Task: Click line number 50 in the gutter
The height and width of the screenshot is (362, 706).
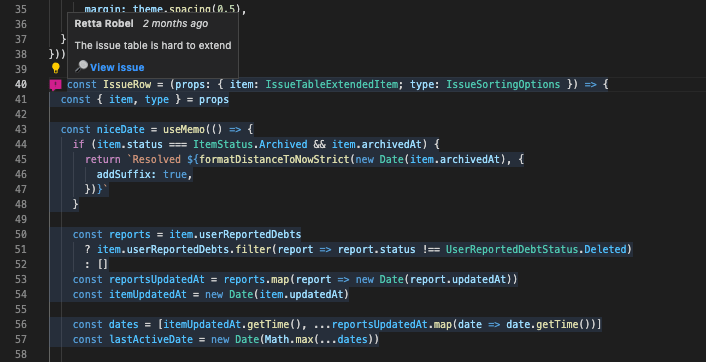Action: pos(21,234)
